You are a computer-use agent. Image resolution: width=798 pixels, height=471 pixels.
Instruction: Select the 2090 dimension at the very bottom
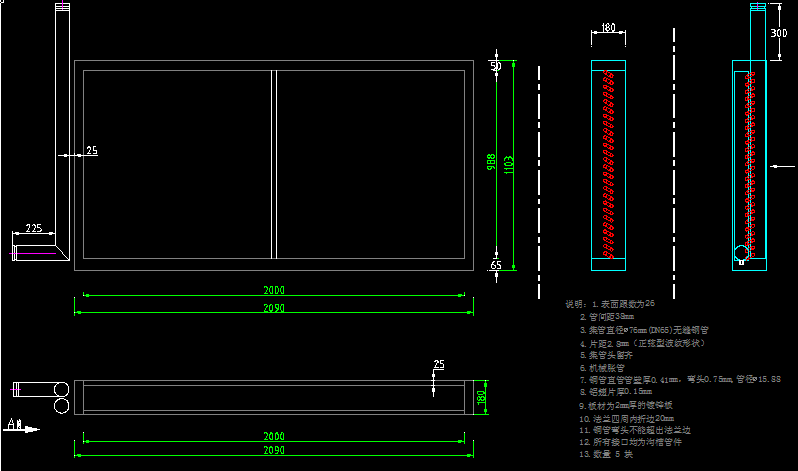pyautogui.click(x=273, y=451)
